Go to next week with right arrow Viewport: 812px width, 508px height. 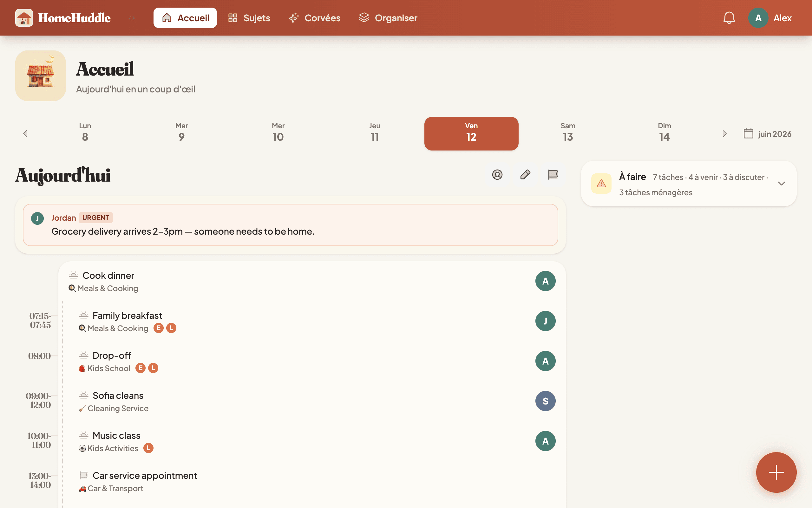(724, 134)
